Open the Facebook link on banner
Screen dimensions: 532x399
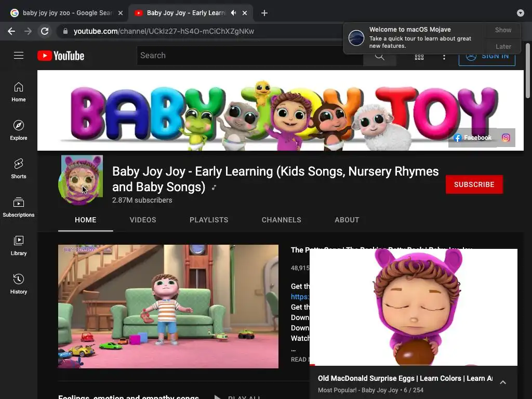[473, 137]
